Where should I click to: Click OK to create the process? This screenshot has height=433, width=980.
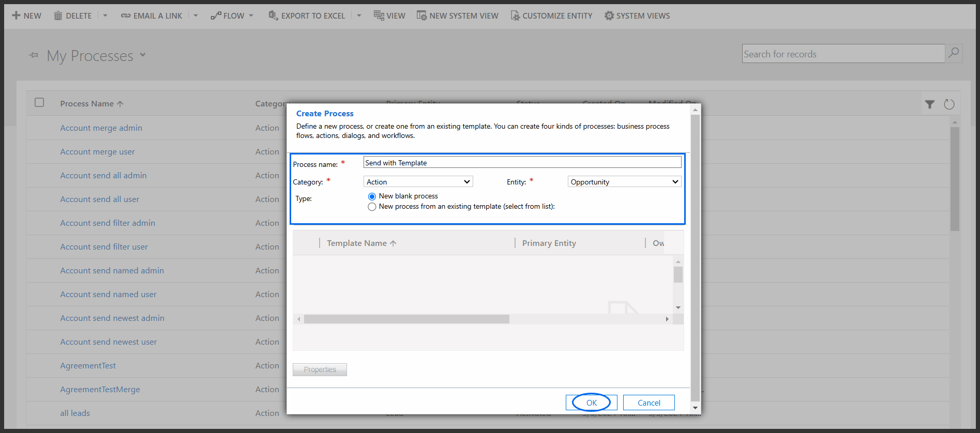592,403
